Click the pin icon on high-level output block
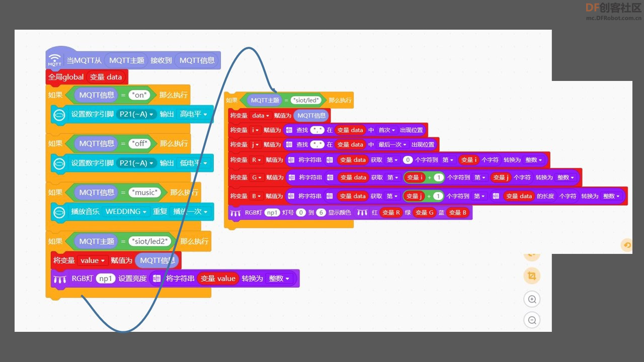Screen dimensions: 644x362 [x=59, y=115]
